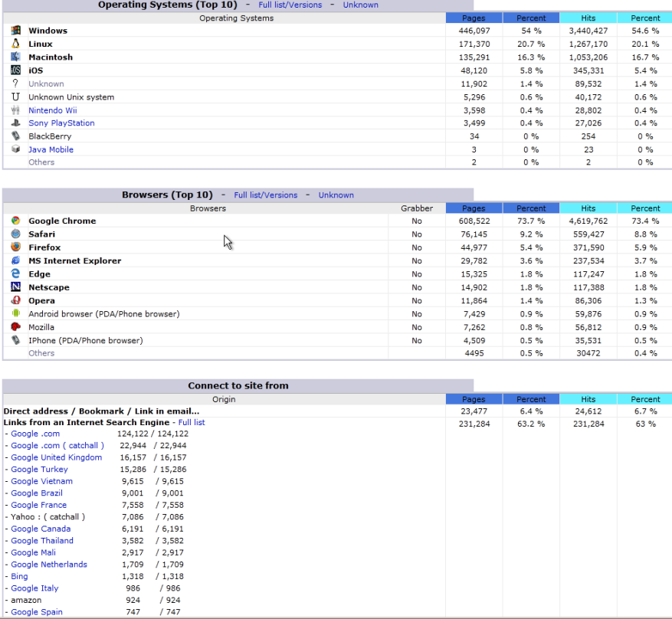Click the Opera browser icon
This screenshot has height=619, width=672.
(15, 300)
